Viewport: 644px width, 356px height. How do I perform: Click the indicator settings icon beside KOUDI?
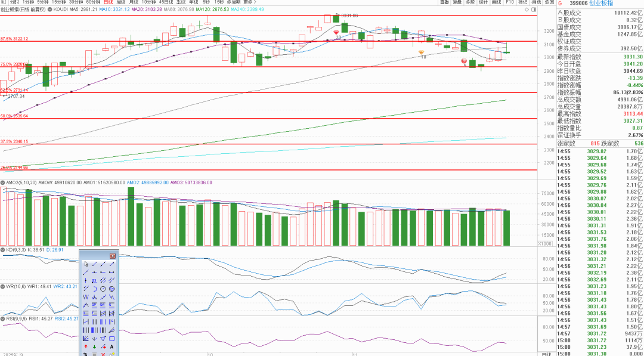(51, 8)
